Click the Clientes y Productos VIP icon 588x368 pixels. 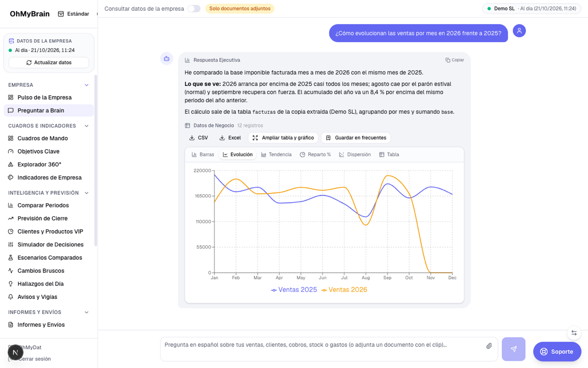11,232
